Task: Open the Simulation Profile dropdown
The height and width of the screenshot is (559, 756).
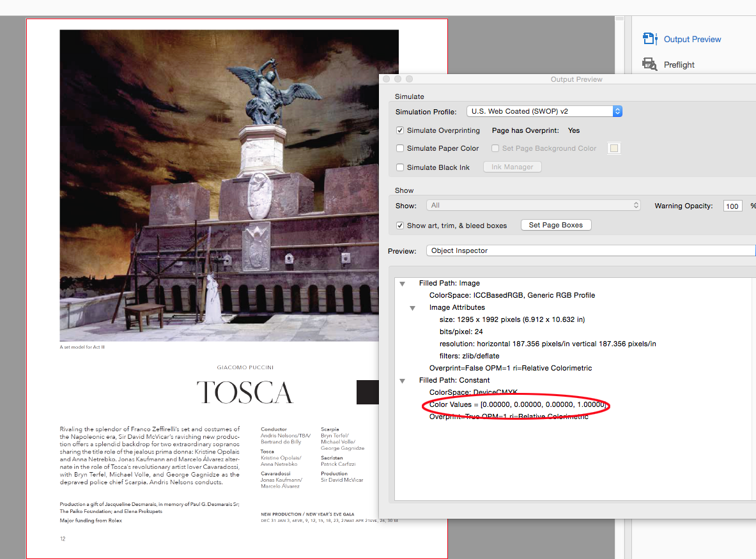Action: tap(544, 111)
